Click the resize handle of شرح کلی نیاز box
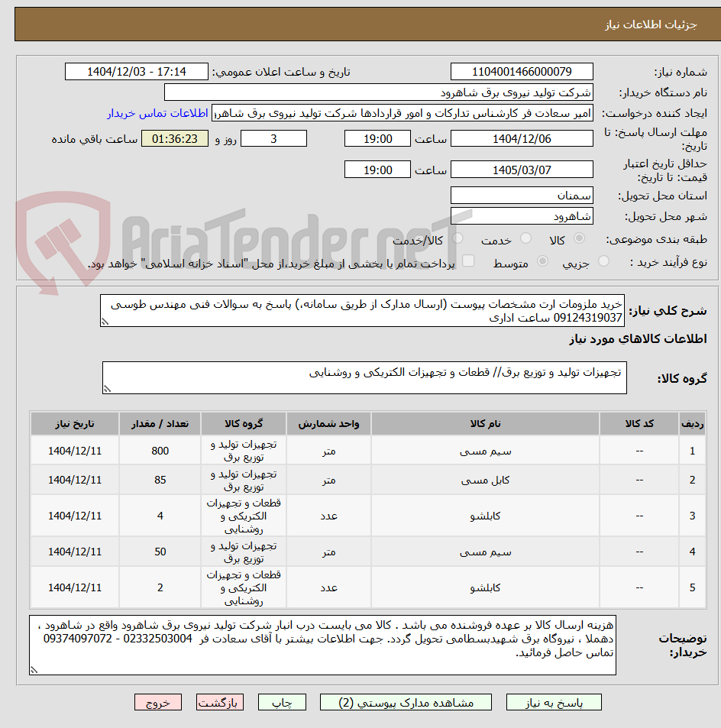This screenshot has width=721, height=728. click(x=105, y=322)
